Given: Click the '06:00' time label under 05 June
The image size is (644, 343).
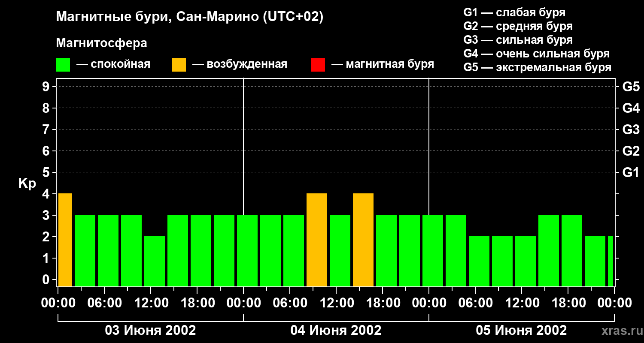Looking at the screenshot, I should (x=475, y=303).
